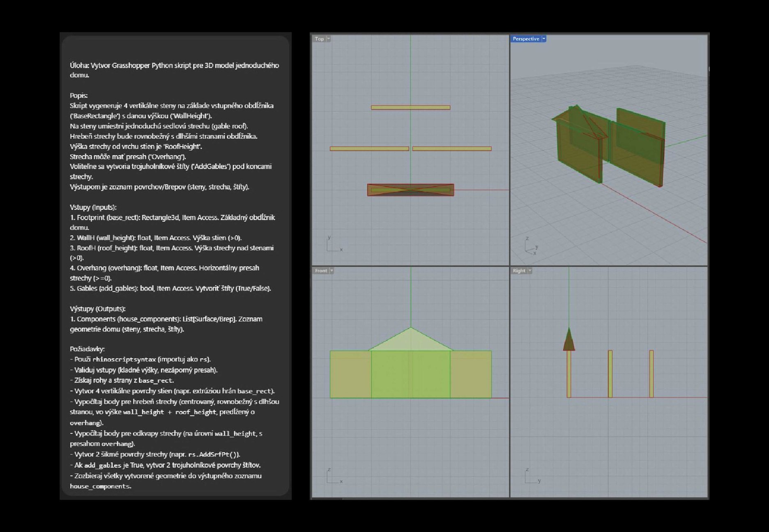Click the XYZ axis icon in Perspective viewport
This screenshot has width=769, height=532.
pyautogui.click(x=531, y=247)
